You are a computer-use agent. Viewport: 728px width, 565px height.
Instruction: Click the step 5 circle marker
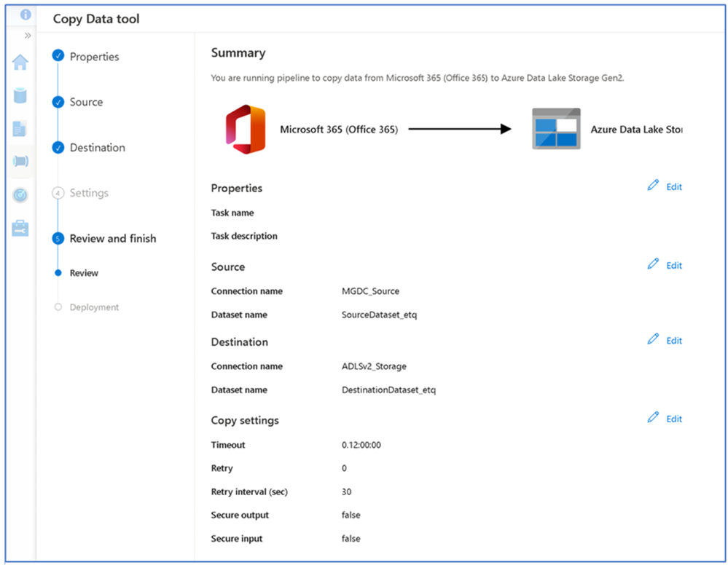click(x=58, y=238)
